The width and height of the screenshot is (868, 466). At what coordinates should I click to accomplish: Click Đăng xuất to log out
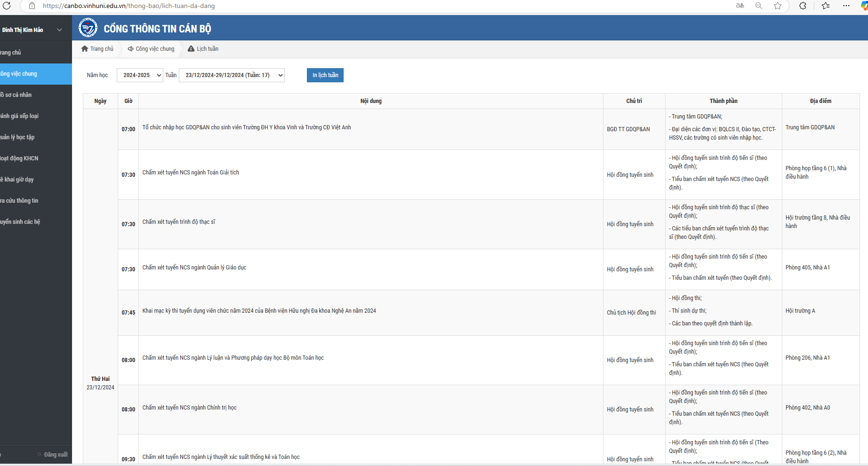click(x=56, y=455)
